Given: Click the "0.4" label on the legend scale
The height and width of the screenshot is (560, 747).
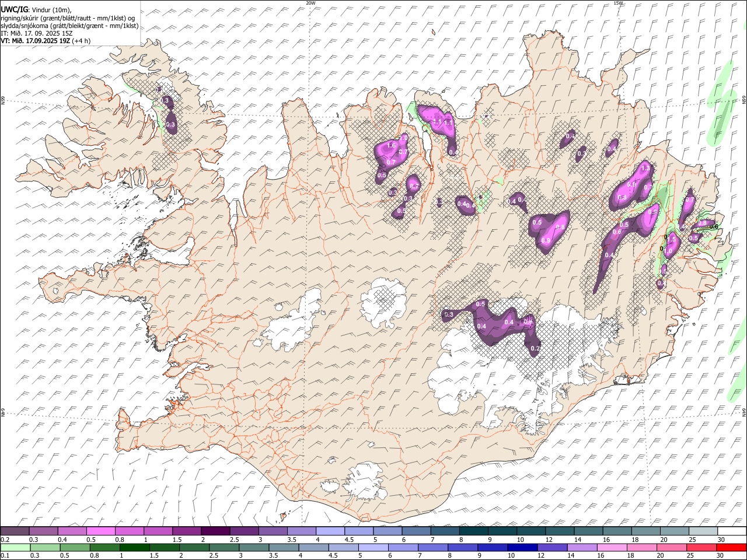Looking at the screenshot, I should (x=62, y=540).
